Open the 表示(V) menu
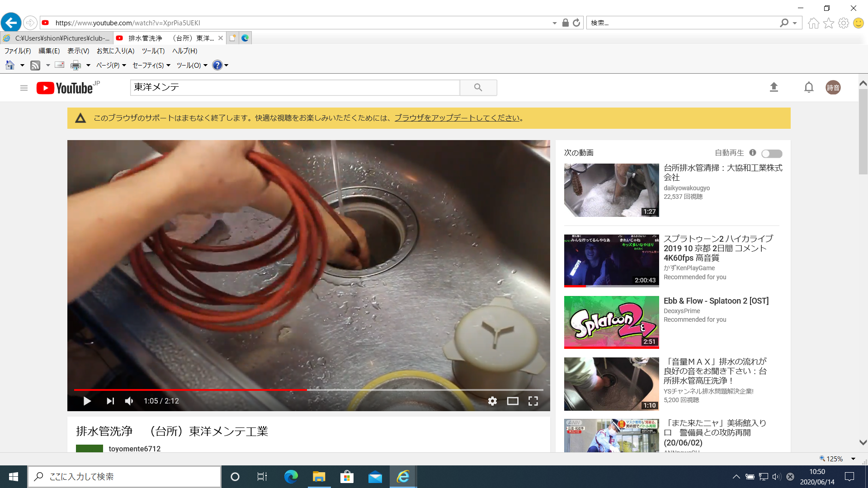 point(78,51)
